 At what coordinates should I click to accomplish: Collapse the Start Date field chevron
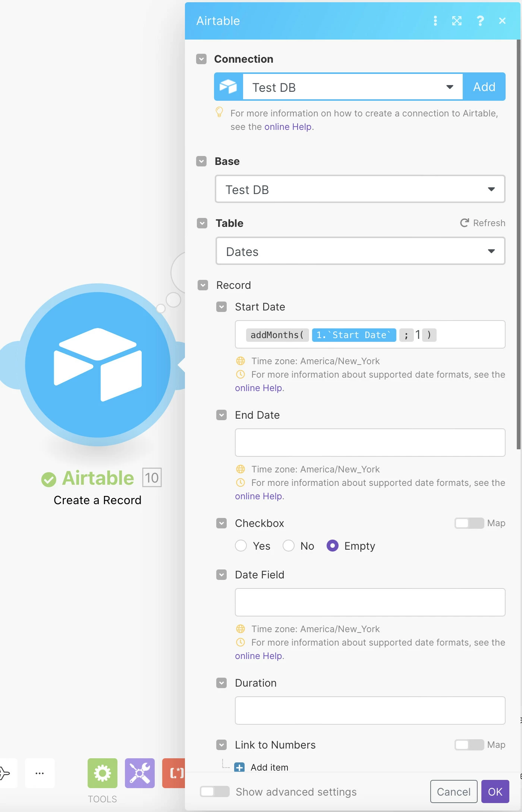pos(221,307)
